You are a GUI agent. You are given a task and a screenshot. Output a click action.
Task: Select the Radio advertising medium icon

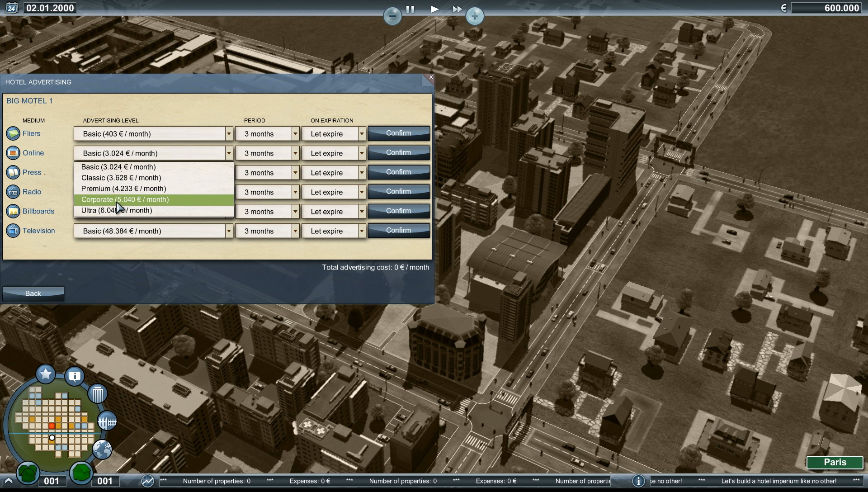(x=13, y=192)
